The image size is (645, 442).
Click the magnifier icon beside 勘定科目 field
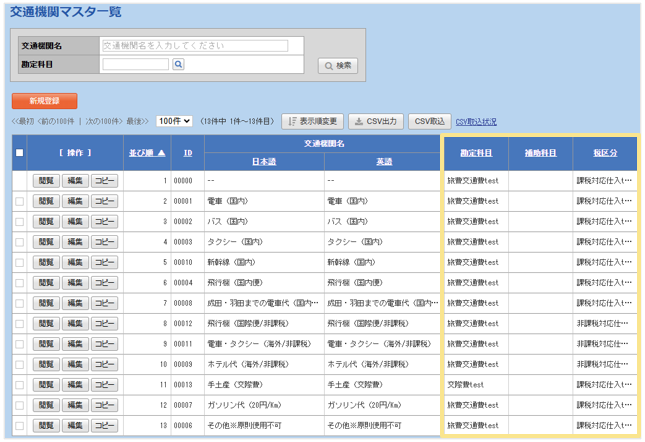(179, 64)
